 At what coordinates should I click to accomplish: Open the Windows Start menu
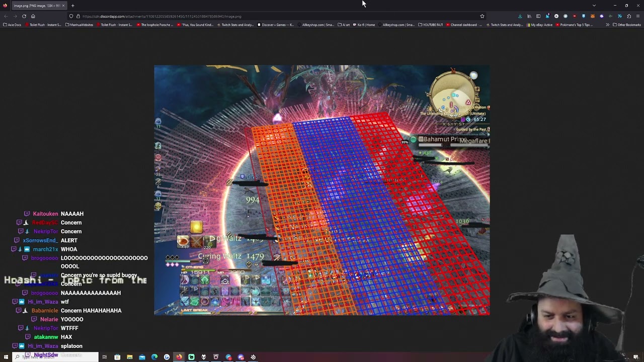(6, 357)
